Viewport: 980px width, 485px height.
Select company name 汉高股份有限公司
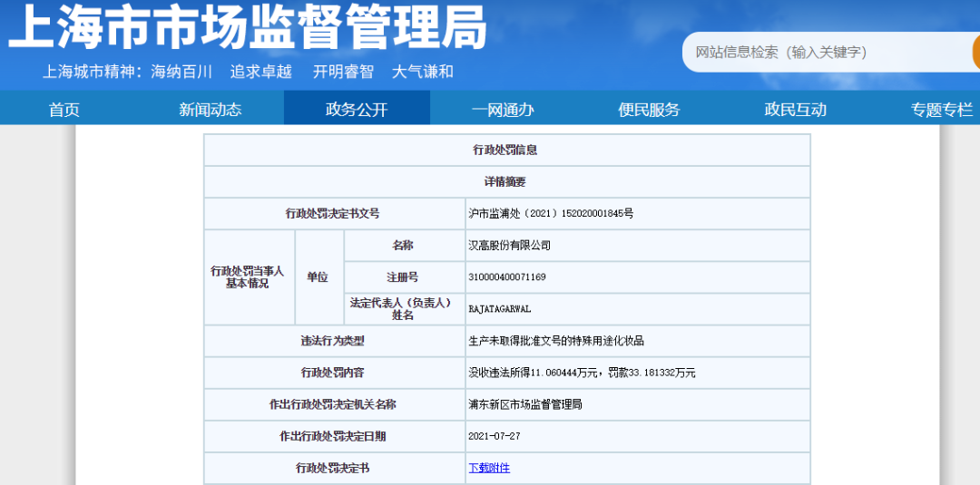click(x=509, y=246)
